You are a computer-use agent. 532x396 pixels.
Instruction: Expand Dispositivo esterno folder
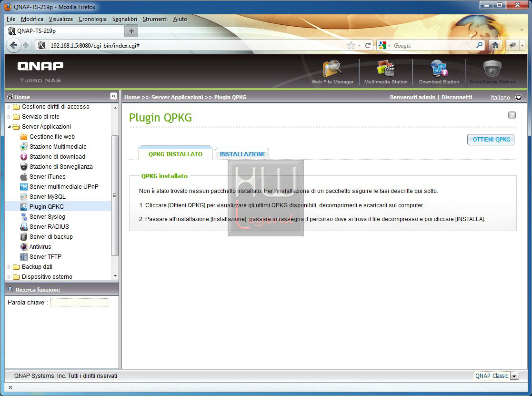tap(9, 277)
